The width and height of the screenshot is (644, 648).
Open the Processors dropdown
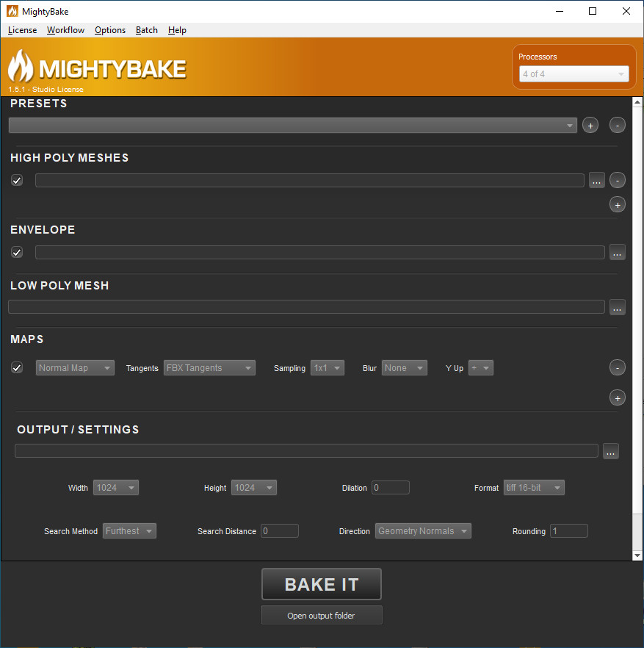coord(574,74)
